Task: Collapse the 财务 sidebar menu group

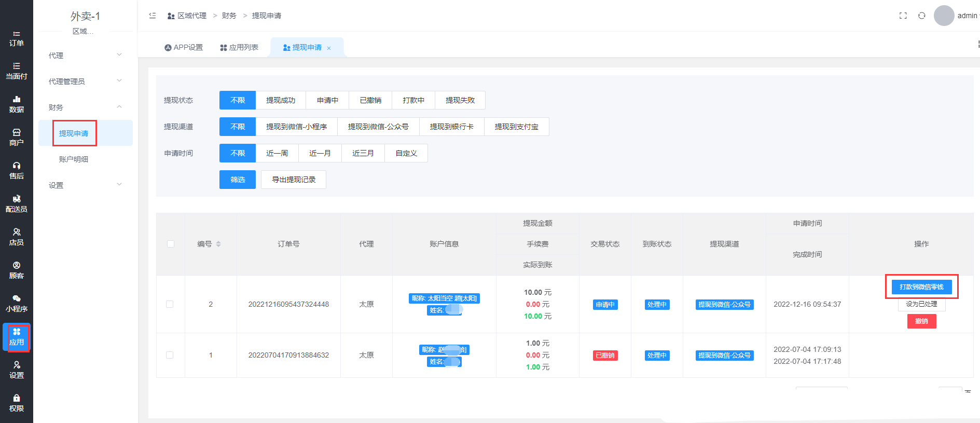Action: point(85,107)
